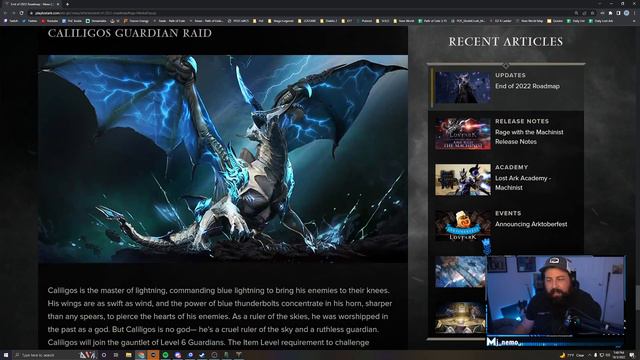Screen dimensions: 640x360
Task: Open the Youtube bookmark
Action: (50, 21)
